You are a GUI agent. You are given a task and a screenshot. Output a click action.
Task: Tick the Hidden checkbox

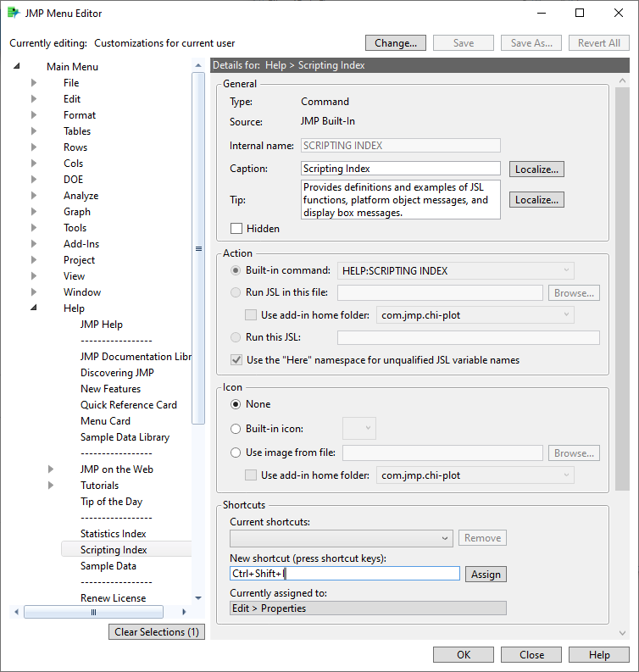(236, 229)
